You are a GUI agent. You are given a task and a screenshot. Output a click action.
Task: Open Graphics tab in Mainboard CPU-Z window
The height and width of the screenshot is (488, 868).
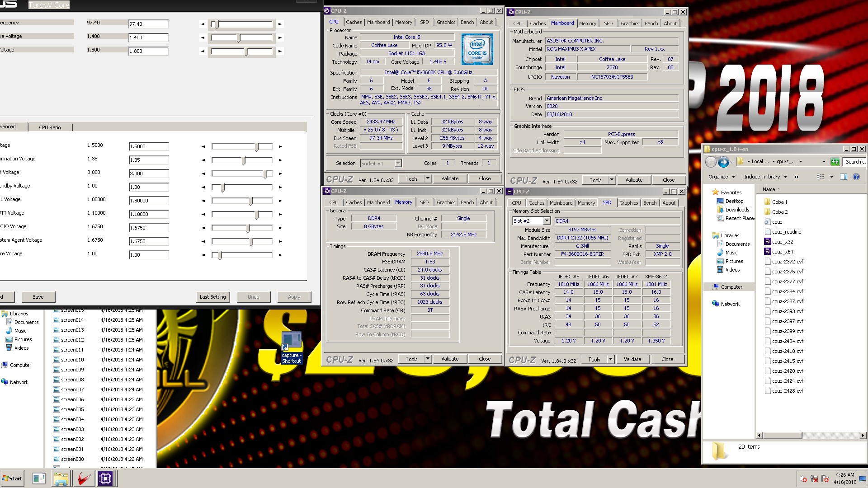[x=630, y=23]
